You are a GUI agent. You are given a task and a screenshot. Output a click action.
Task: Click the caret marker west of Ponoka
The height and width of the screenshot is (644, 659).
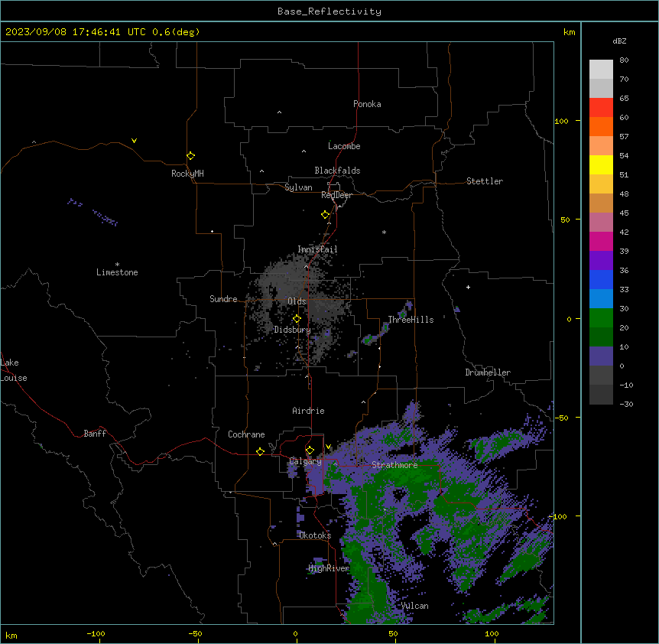(x=279, y=112)
